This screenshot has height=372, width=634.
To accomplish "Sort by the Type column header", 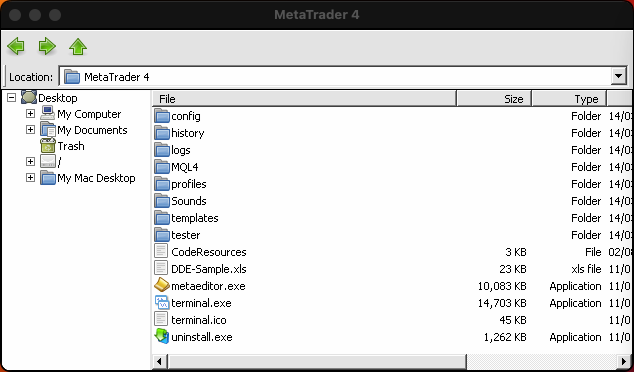I will (569, 99).
